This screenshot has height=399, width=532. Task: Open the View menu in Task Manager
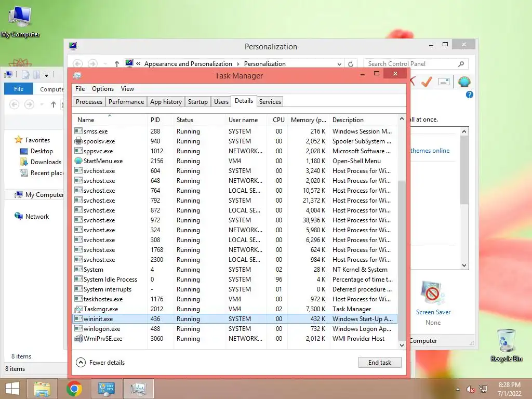[x=127, y=89]
